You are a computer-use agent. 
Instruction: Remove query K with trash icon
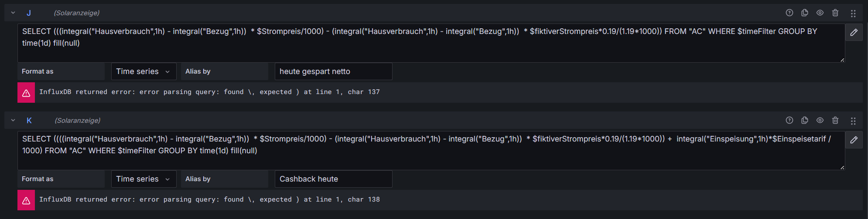coord(835,120)
